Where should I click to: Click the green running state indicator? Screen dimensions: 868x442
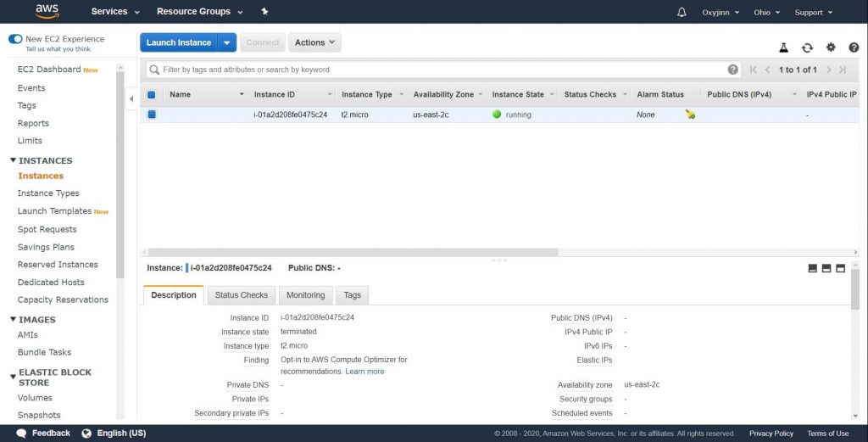pos(497,114)
